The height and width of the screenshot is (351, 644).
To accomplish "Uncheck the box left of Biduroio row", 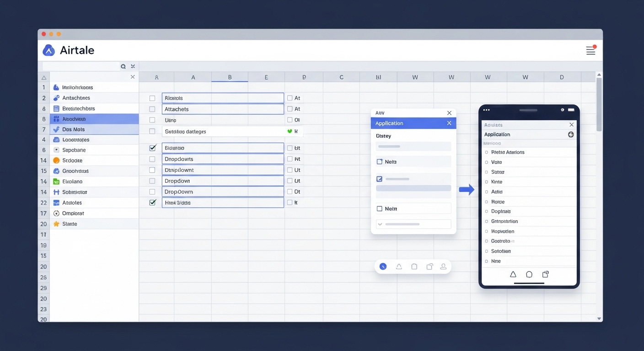I will point(153,148).
